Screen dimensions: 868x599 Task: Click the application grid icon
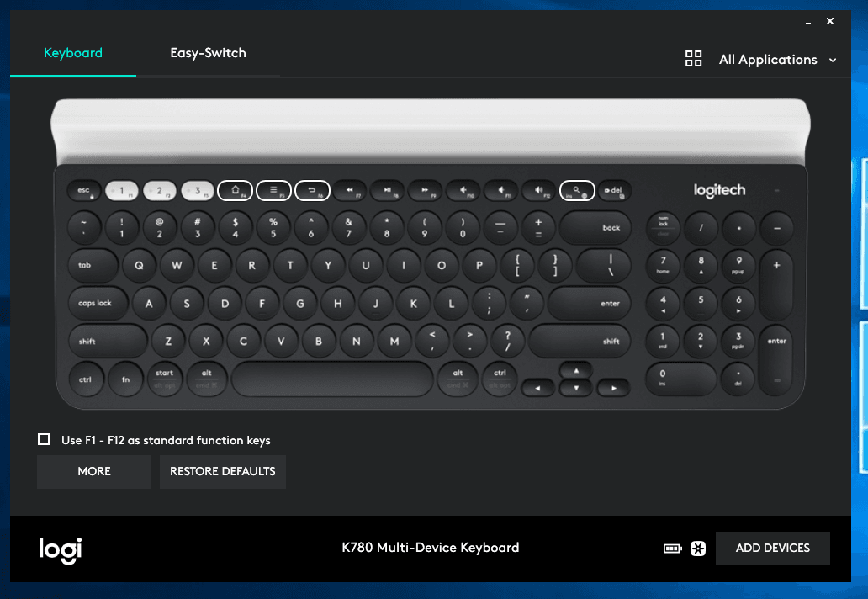pos(694,59)
